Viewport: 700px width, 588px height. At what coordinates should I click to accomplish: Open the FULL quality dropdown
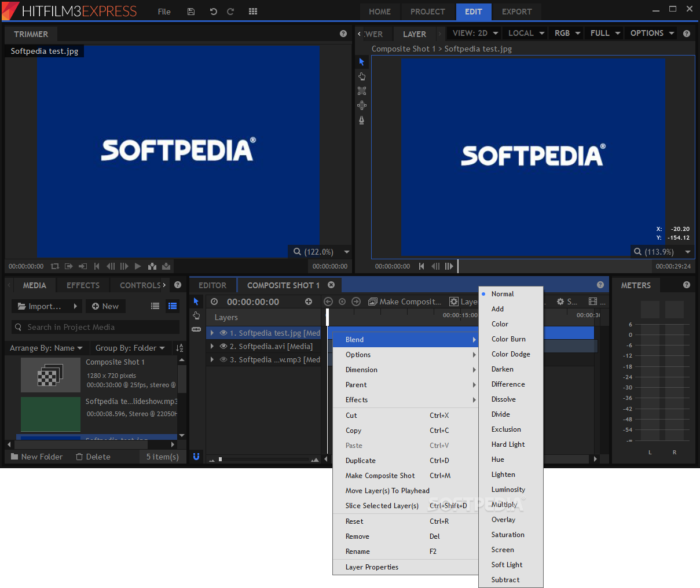[x=605, y=33]
